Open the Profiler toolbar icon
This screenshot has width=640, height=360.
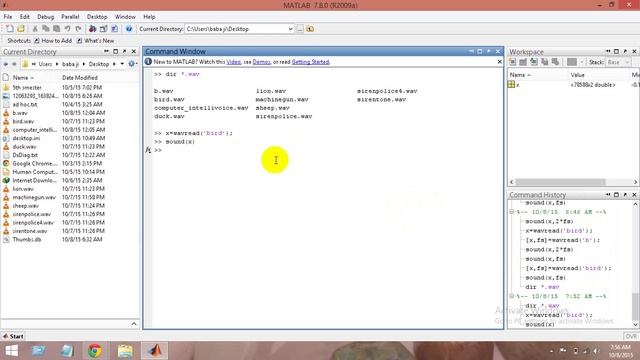(x=115, y=29)
